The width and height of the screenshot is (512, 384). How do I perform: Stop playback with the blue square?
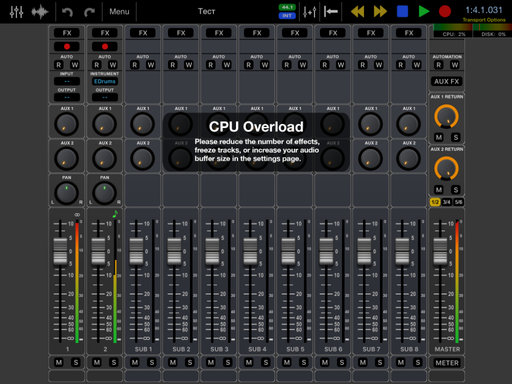point(402,11)
